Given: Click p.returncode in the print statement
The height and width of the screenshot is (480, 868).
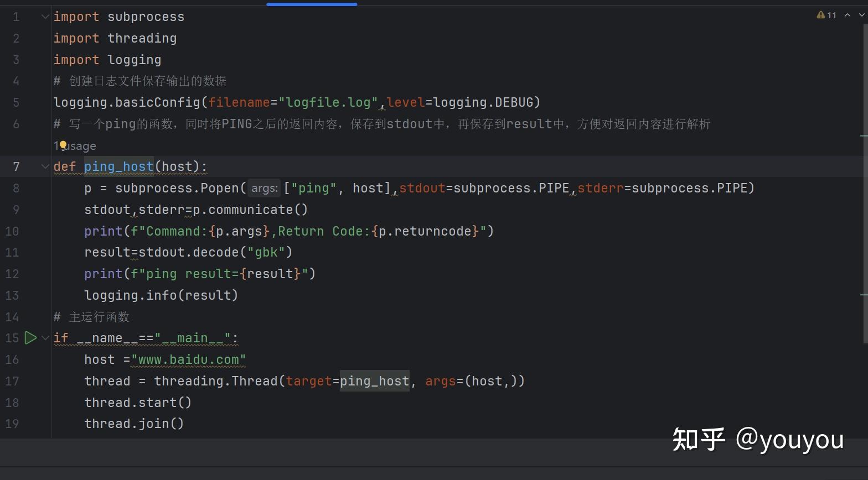Looking at the screenshot, I should click(x=425, y=231).
